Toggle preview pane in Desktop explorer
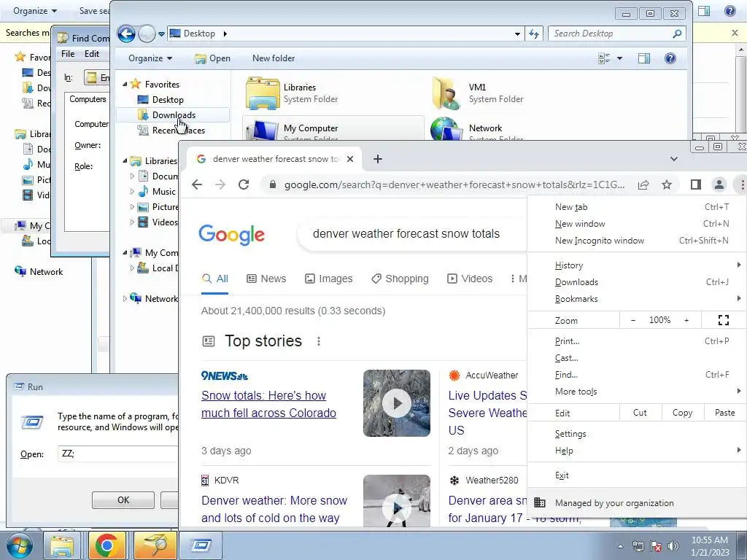 (x=643, y=58)
